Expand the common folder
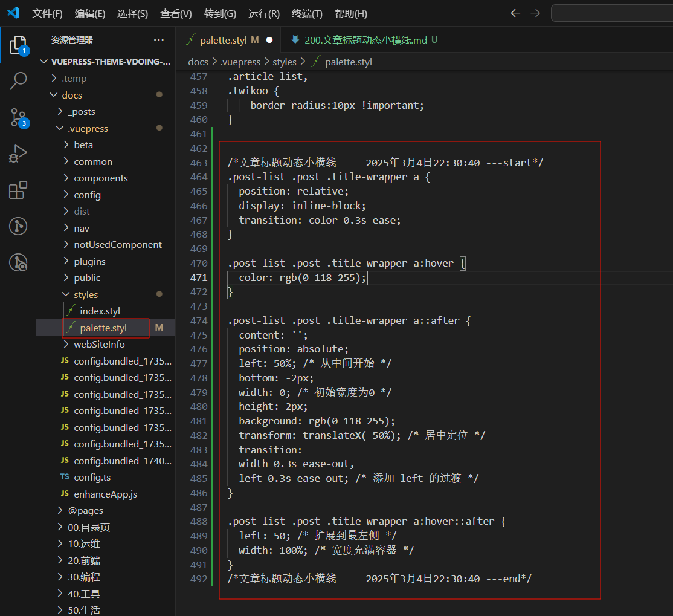 106,161
